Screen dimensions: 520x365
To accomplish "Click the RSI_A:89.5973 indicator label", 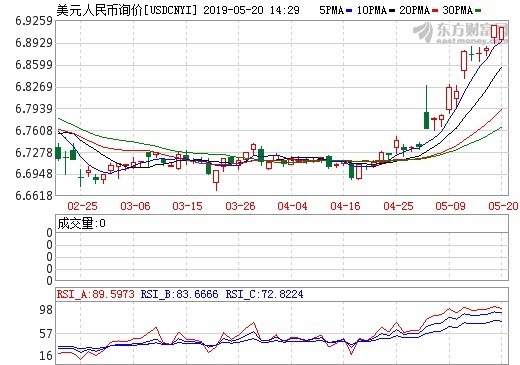I will pos(95,294).
